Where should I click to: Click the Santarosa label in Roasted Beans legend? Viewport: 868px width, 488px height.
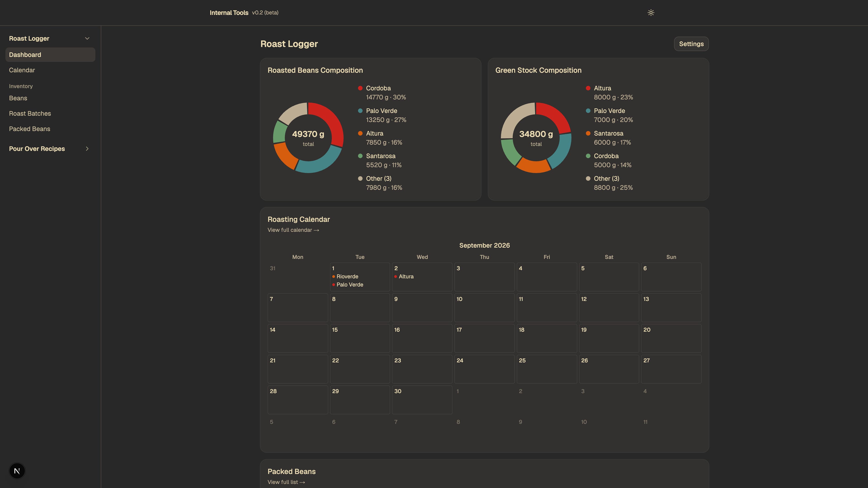tap(381, 156)
